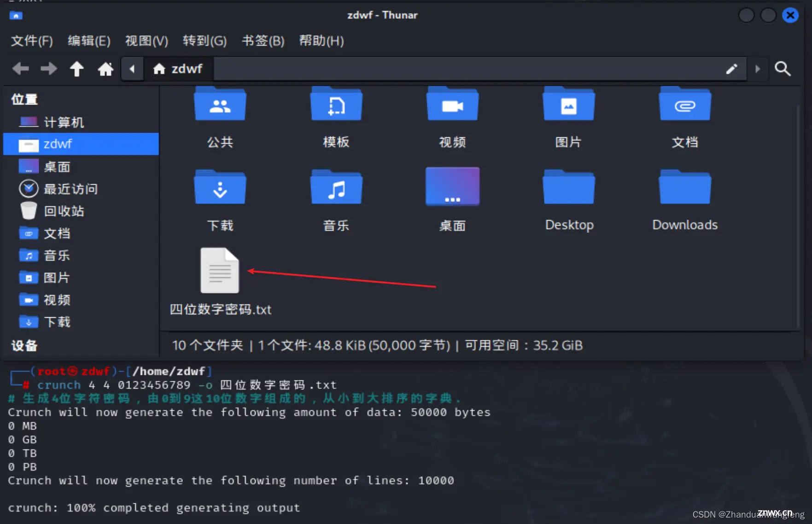
Task: Open 回收站 in the sidebar
Action: point(81,211)
